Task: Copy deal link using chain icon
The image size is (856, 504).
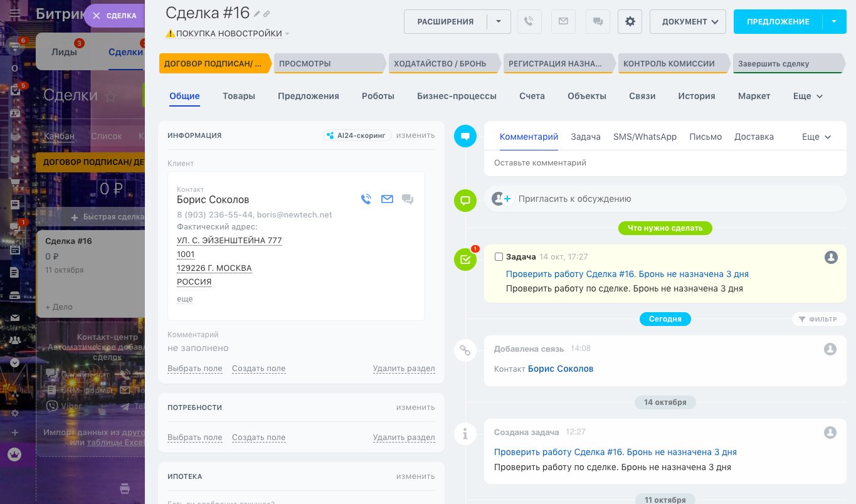Action: pyautogui.click(x=267, y=14)
